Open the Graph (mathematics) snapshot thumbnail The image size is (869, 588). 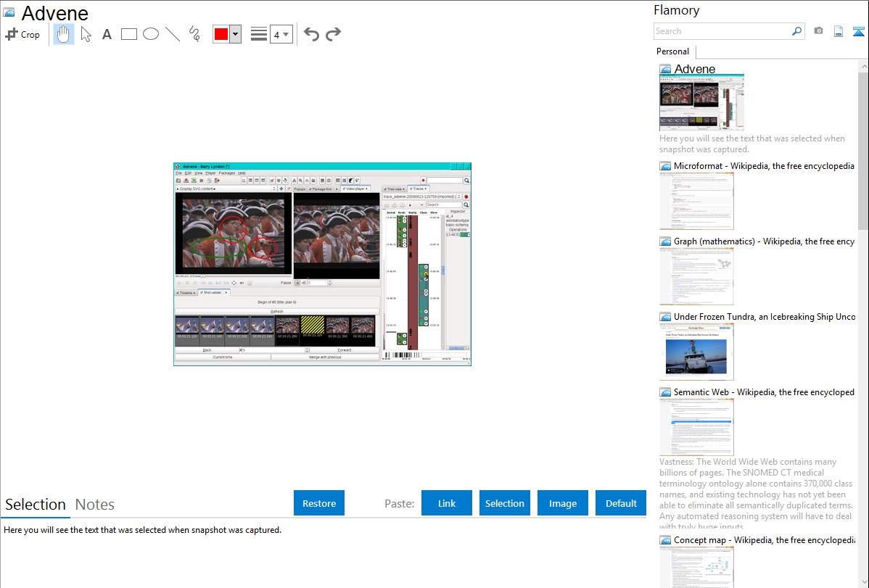pos(696,276)
